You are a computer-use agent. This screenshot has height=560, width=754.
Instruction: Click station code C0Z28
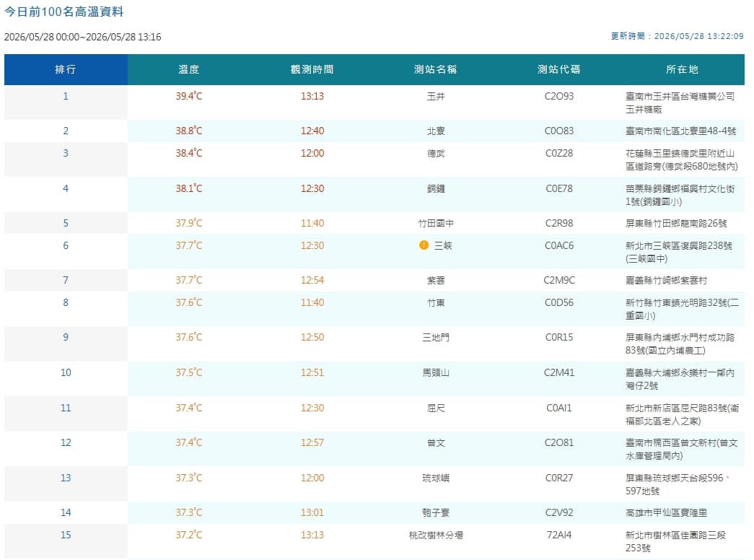click(x=558, y=154)
